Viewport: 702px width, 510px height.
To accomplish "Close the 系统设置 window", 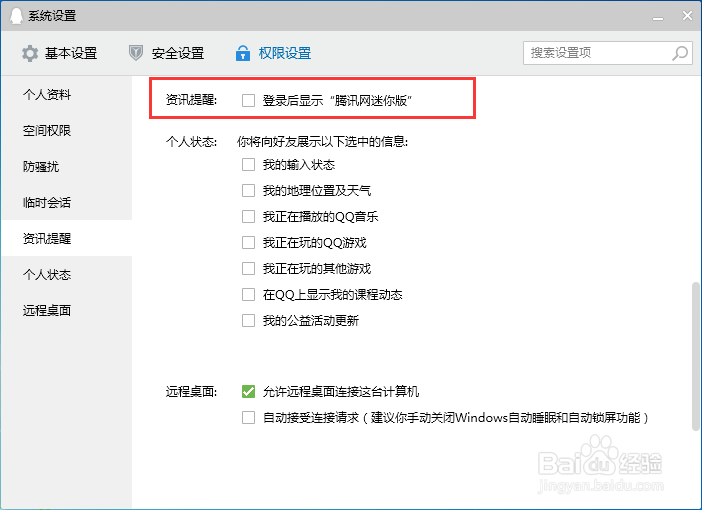I will 687,16.
